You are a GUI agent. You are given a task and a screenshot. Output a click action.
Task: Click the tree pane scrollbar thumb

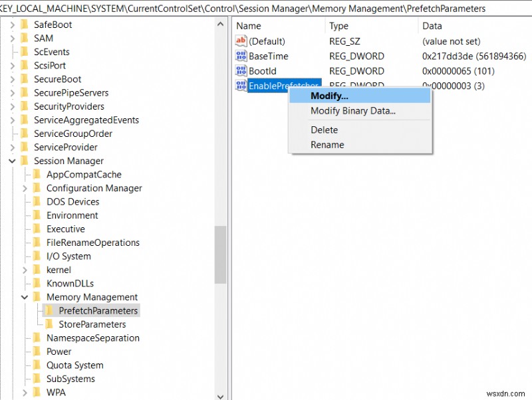point(221,254)
